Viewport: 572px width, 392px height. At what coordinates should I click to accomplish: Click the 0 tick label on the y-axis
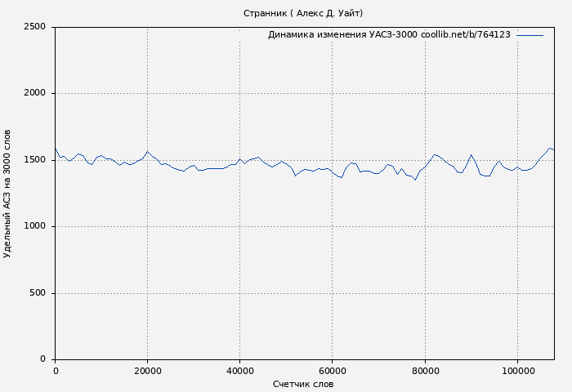[42, 359]
